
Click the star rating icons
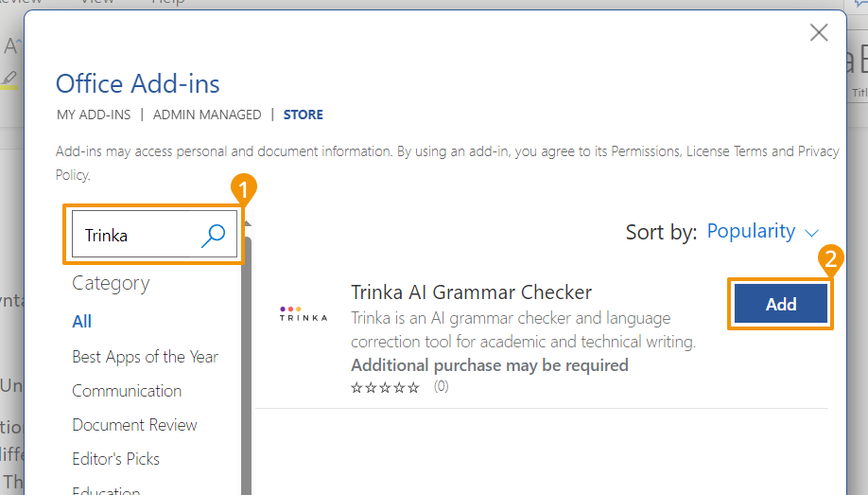coord(385,387)
